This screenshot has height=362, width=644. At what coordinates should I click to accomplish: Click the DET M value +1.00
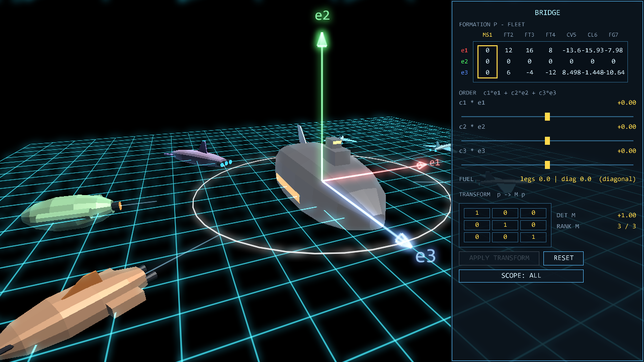626,215
